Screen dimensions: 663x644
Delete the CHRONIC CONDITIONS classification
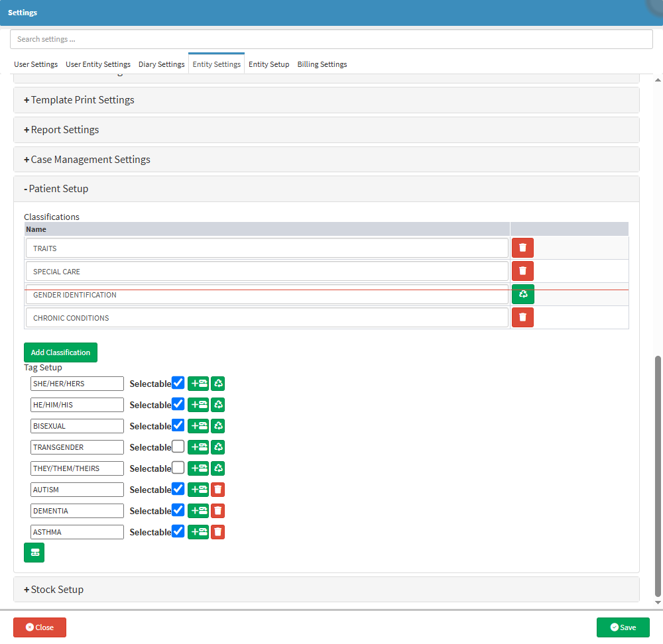click(x=522, y=317)
